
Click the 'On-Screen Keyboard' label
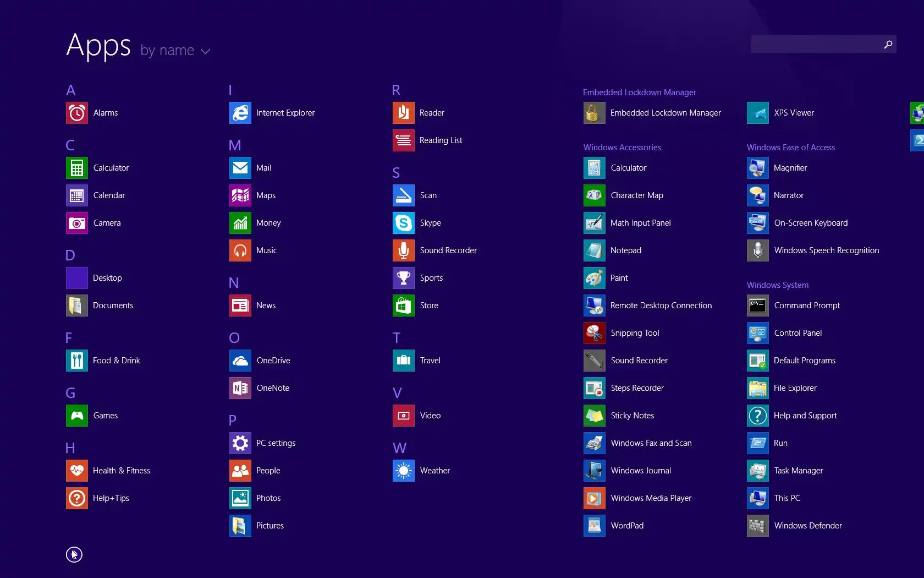coord(811,223)
